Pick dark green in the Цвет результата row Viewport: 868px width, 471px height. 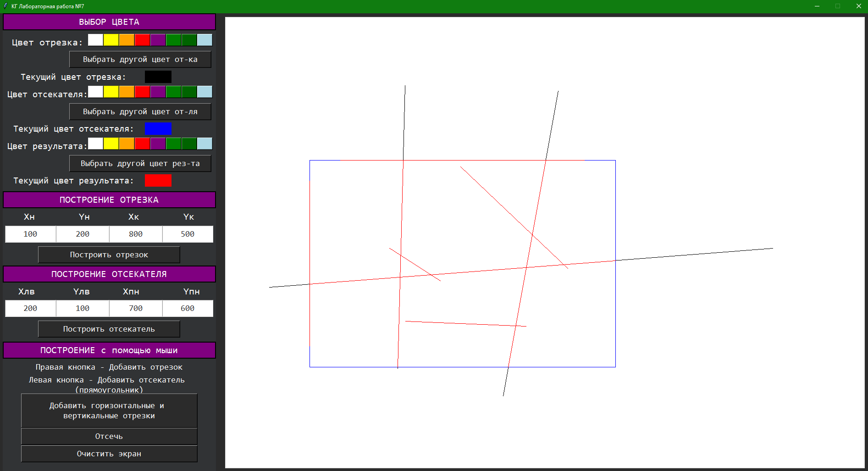(x=189, y=144)
